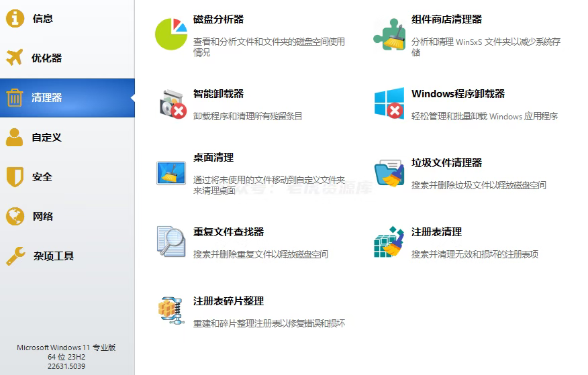Open the 安全 sidebar tab

tap(42, 177)
